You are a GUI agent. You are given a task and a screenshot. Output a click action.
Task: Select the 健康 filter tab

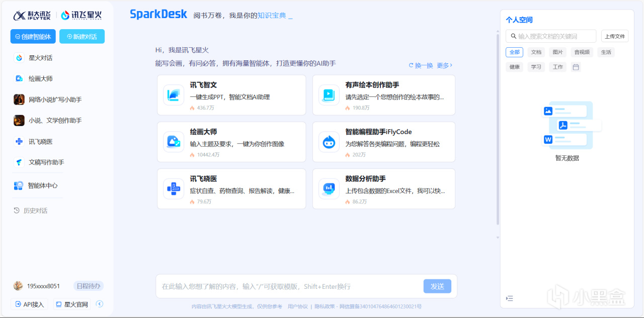coord(515,67)
